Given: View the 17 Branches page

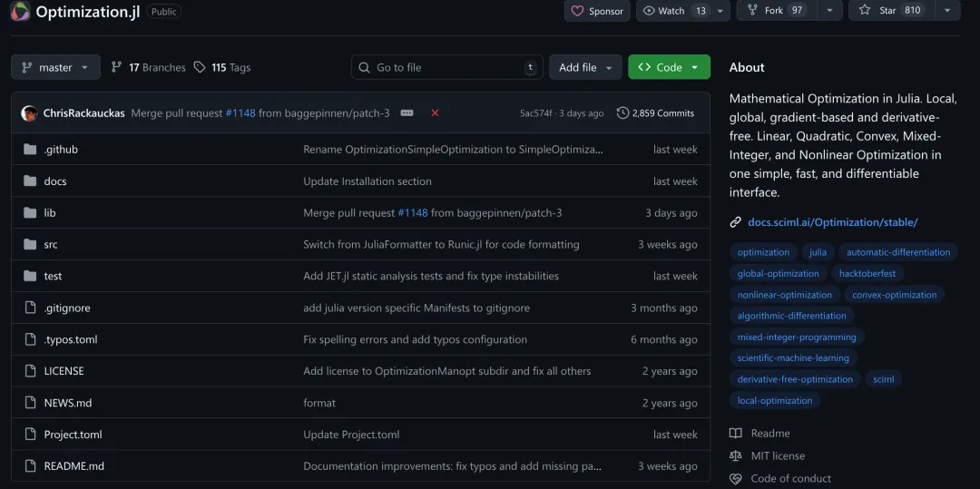Looking at the screenshot, I should pos(148,68).
